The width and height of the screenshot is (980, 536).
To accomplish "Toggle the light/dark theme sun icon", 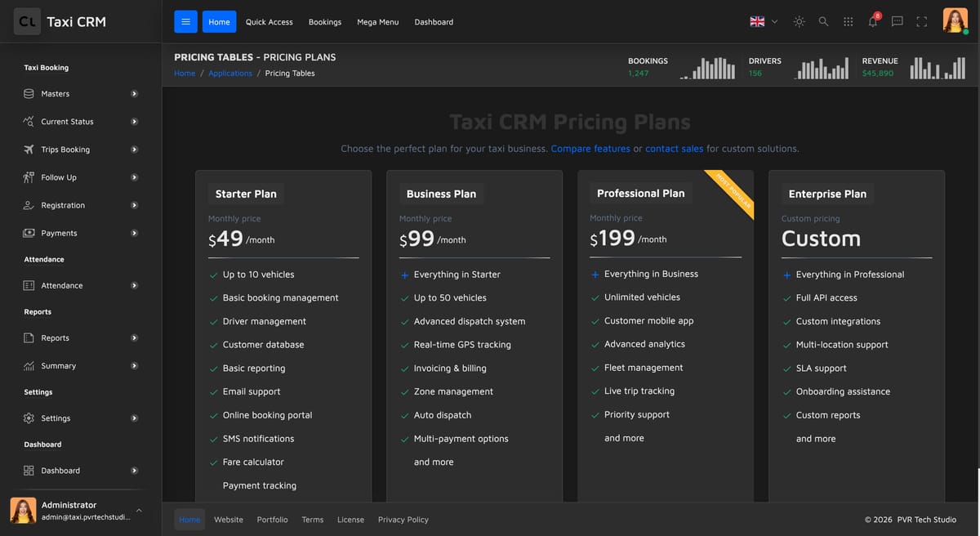I will click(x=799, y=22).
